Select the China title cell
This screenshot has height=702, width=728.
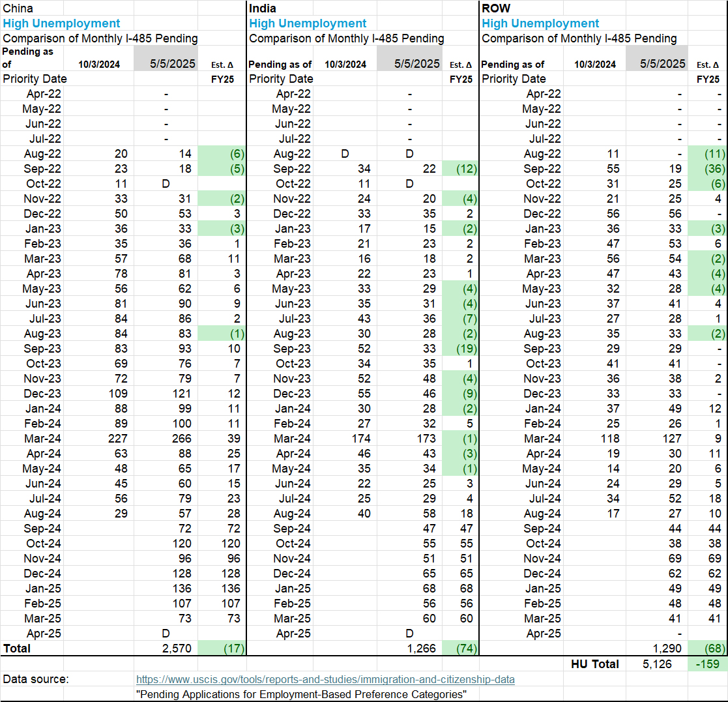pos(18,8)
